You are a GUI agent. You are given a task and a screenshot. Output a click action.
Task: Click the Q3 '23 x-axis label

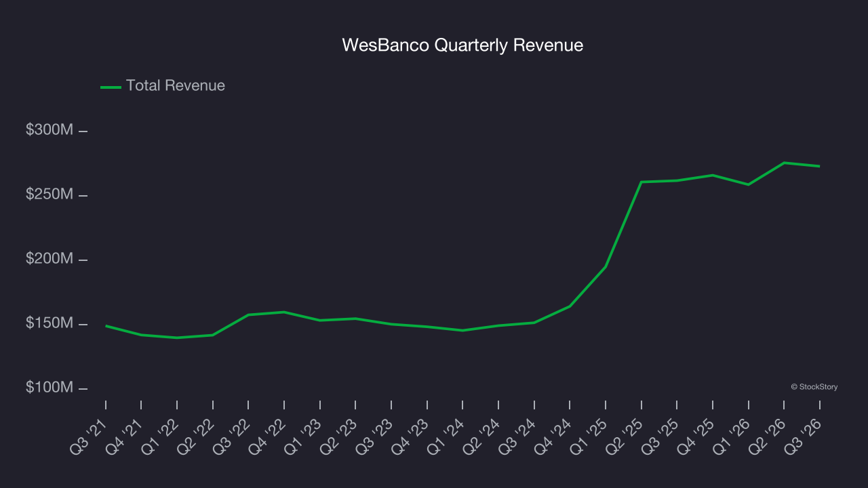(x=374, y=436)
